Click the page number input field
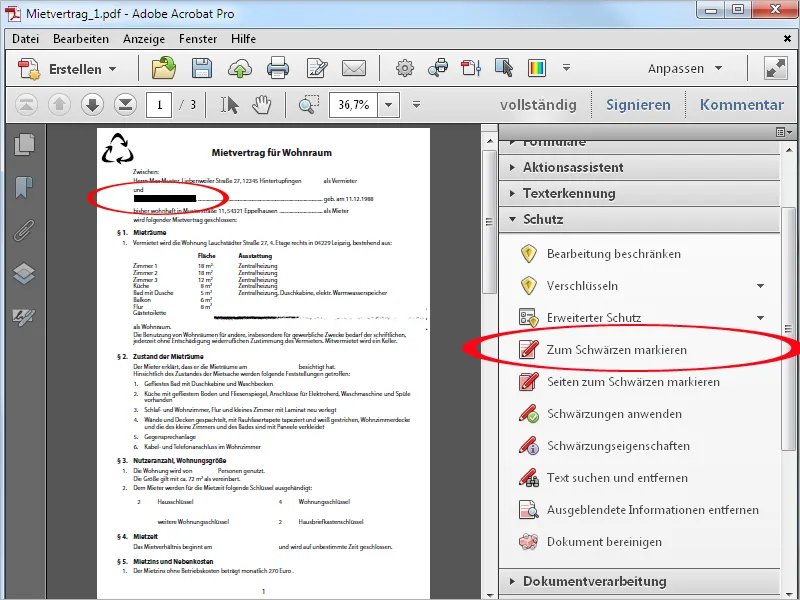The width and height of the screenshot is (800, 600). pos(159,105)
